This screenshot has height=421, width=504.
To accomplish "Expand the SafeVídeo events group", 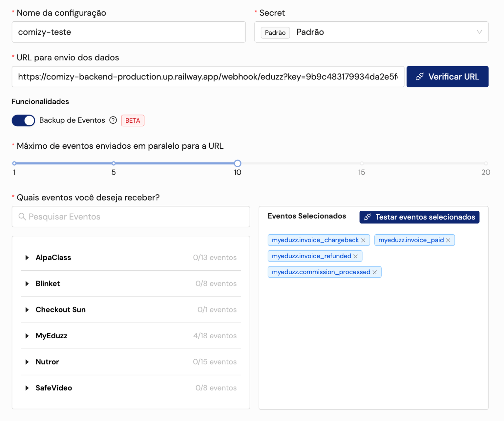I will (27, 388).
